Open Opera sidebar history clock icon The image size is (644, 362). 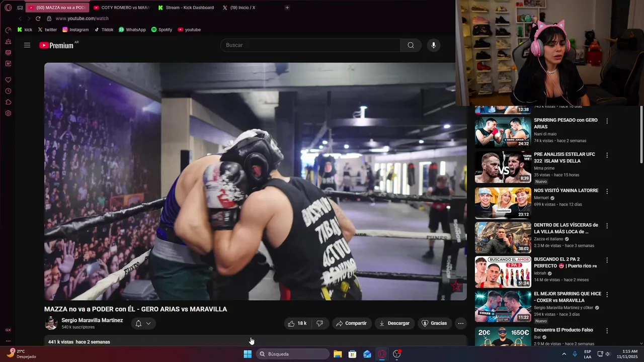pyautogui.click(x=8, y=91)
